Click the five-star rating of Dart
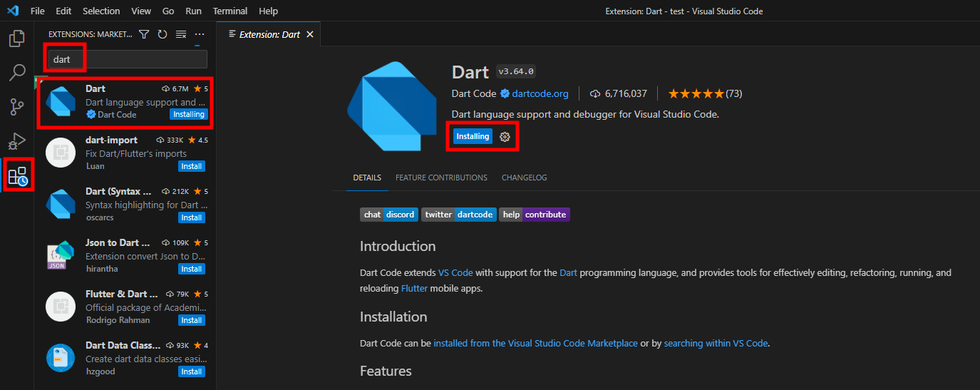The image size is (980, 390). (x=696, y=93)
